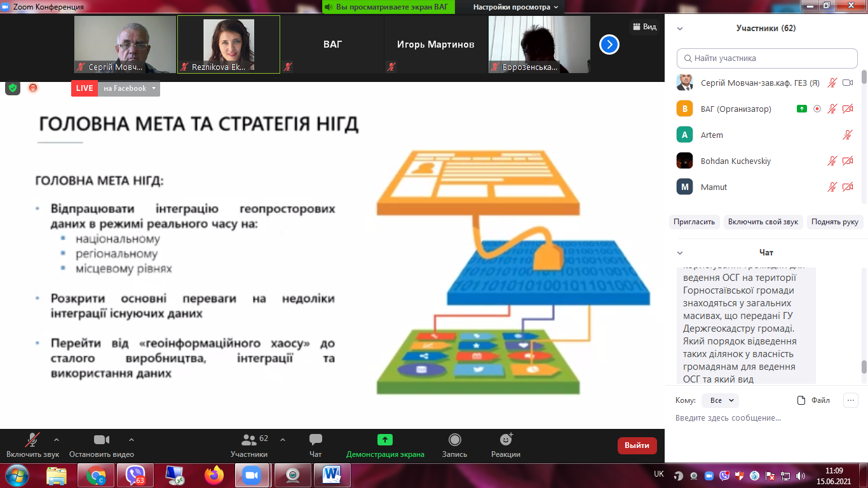This screenshot has width=868, height=488.
Task: Open chat more options ellipsis button
Action: pyautogui.click(x=850, y=400)
